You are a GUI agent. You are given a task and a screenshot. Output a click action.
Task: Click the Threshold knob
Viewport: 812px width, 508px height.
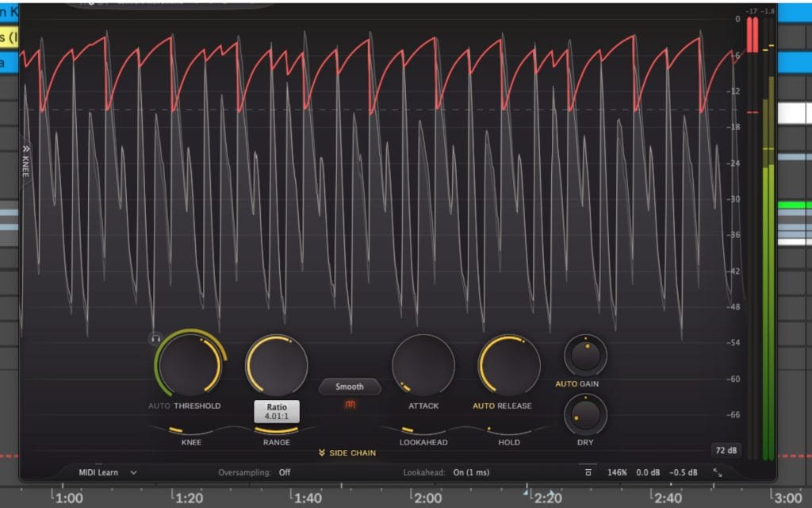click(189, 364)
